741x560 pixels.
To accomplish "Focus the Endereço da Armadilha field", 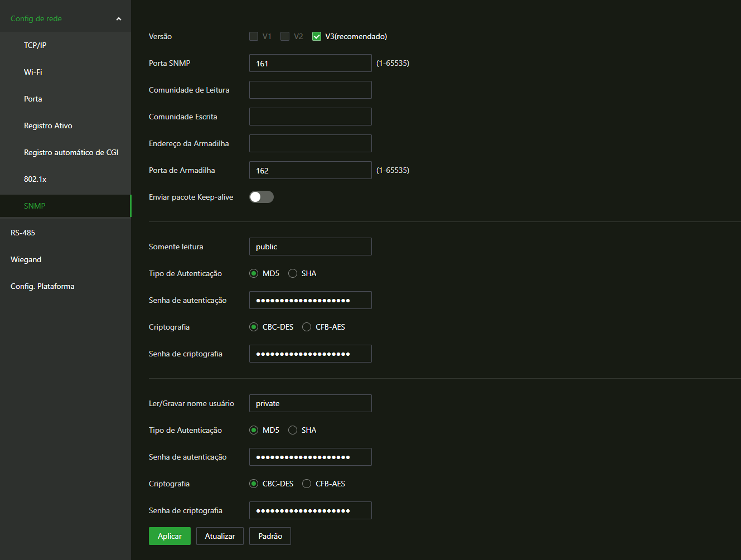I will pyautogui.click(x=310, y=143).
